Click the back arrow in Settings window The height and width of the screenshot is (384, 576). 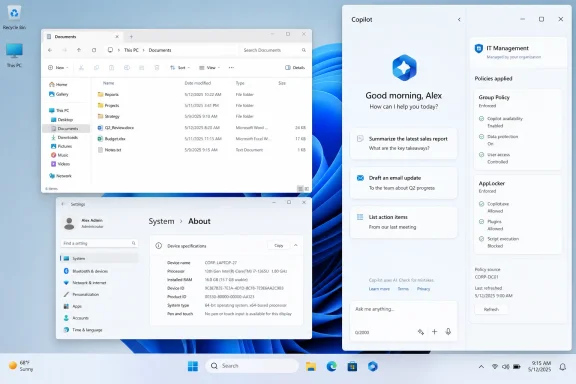[63, 204]
